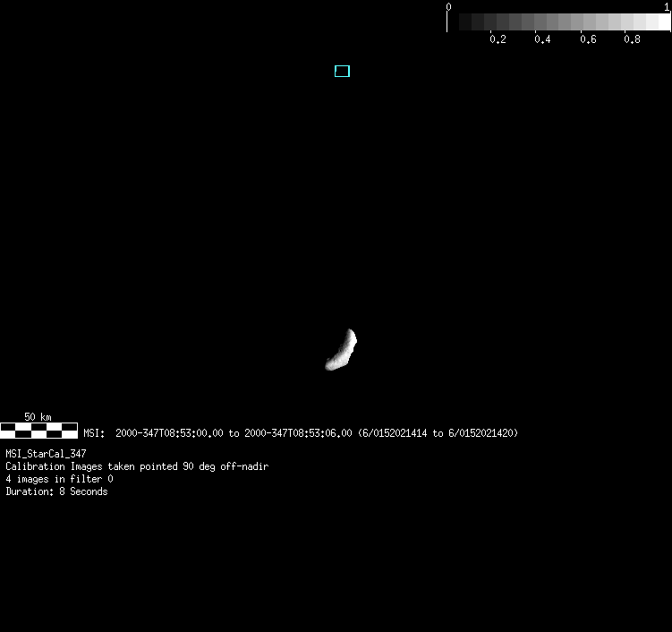Screen dimensions: 672x632
Task: Click the 0.8 tick label on colorbar
Action: click(632, 39)
